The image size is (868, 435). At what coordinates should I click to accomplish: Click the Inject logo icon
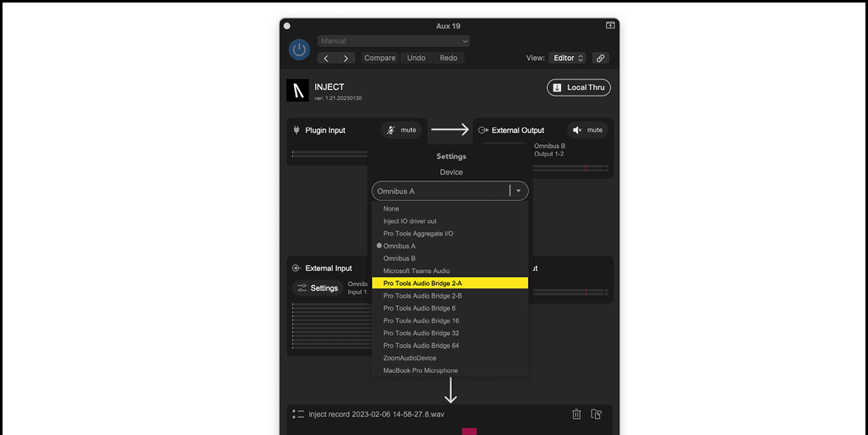(297, 90)
